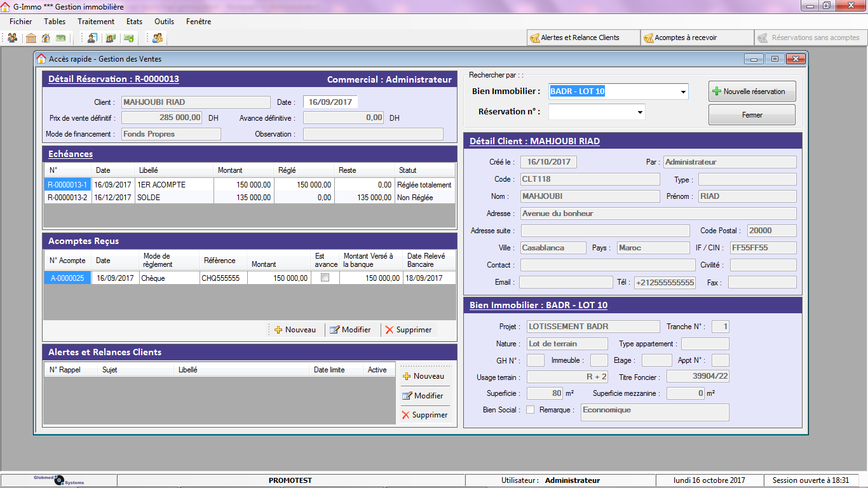Click the Prix de vente définitif field
The image size is (868, 488).
click(x=162, y=118)
